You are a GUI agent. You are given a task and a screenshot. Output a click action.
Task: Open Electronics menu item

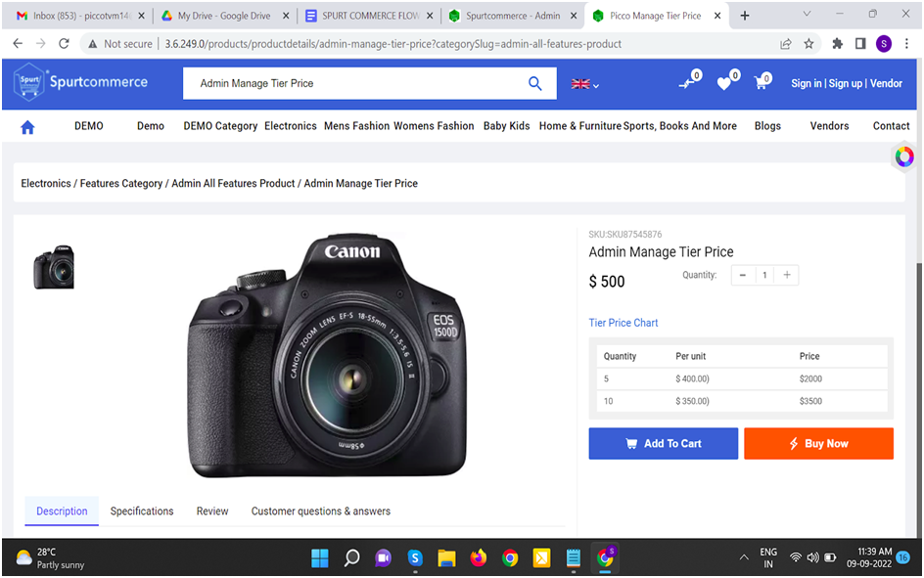291,126
